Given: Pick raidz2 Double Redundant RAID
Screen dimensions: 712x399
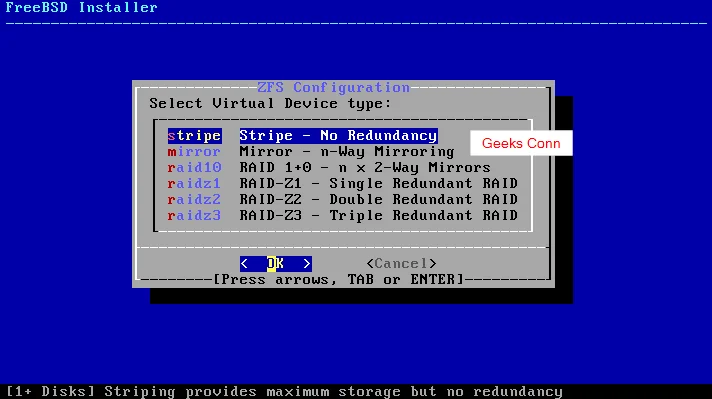Looking at the screenshot, I should point(194,199).
